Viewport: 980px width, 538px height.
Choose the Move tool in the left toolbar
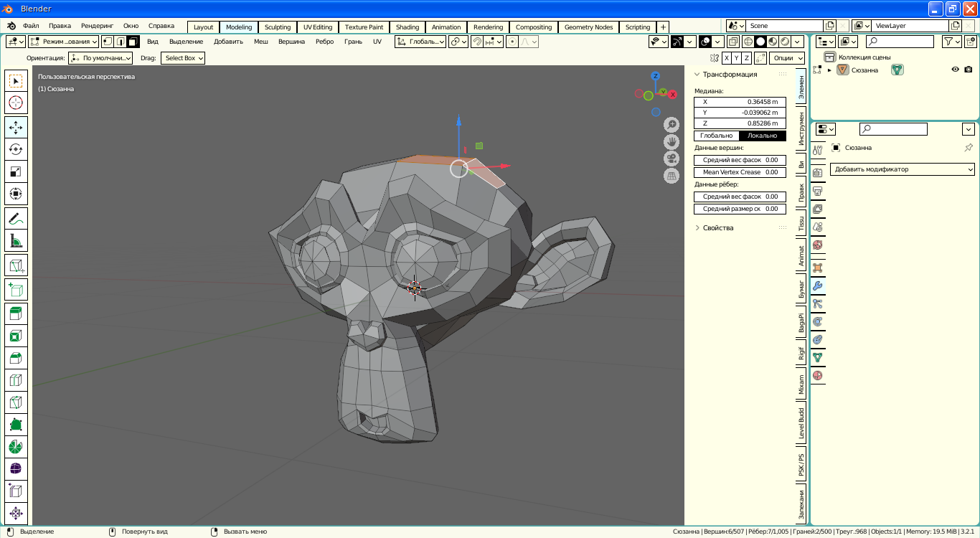16,127
